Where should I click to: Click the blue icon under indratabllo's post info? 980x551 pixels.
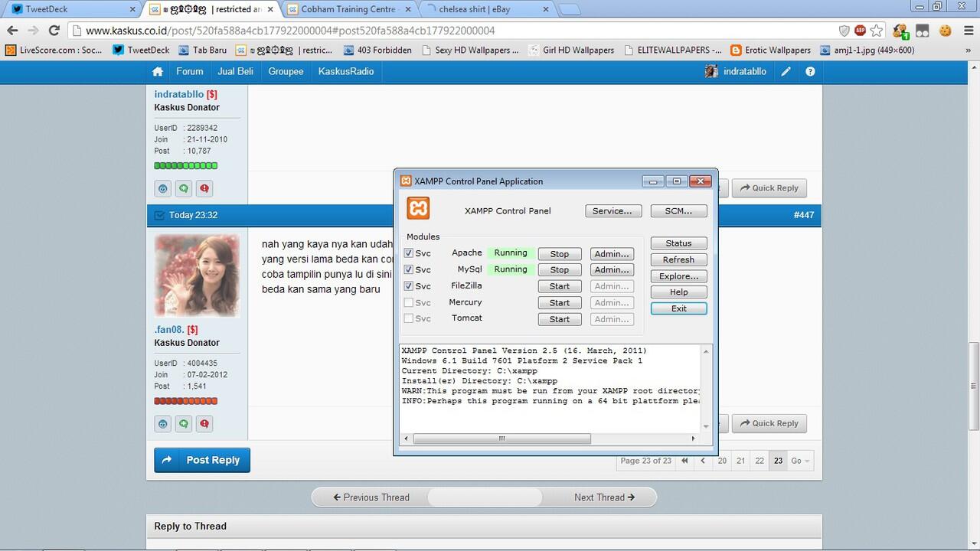point(162,188)
